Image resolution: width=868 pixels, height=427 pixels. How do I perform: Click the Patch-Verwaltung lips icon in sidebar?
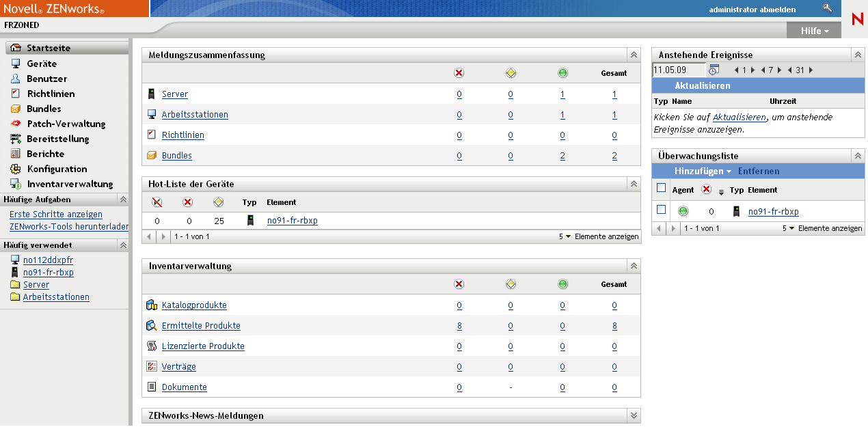16,124
